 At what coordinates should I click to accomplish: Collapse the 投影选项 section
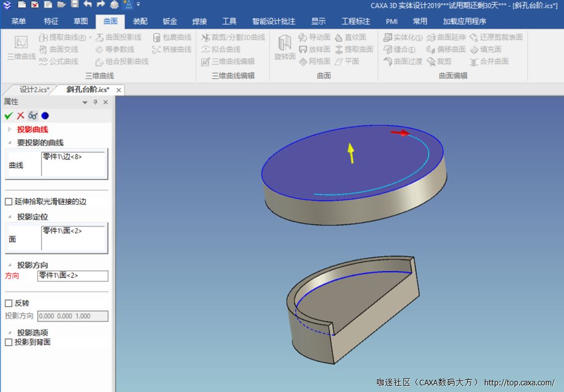coord(10,333)
